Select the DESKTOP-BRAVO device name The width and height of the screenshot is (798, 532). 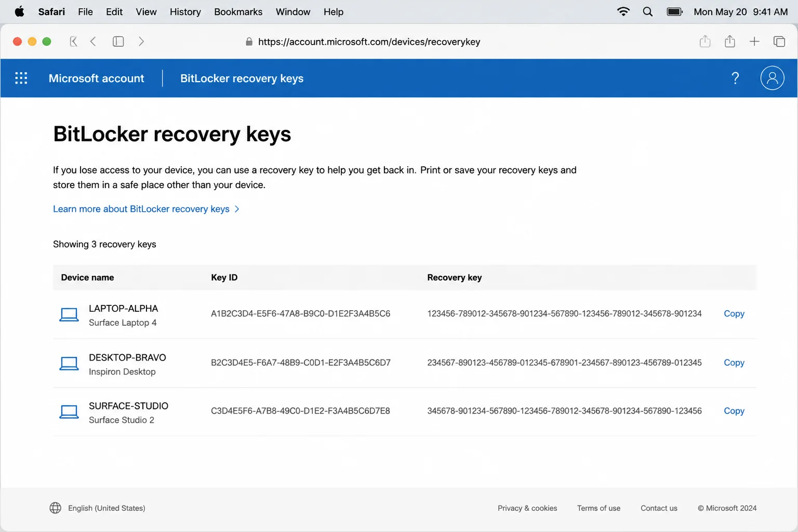pyautogui.click(x=127, y=357)
